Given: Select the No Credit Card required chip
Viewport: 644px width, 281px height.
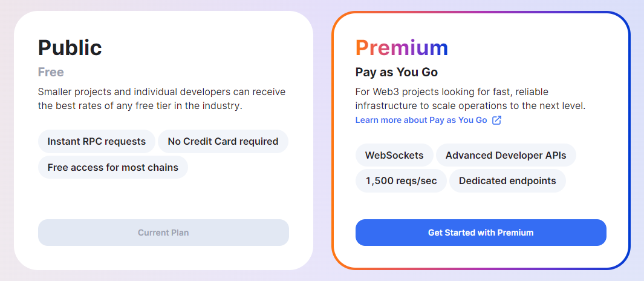Looking at the screenshot, I should (x=223, y=142).
